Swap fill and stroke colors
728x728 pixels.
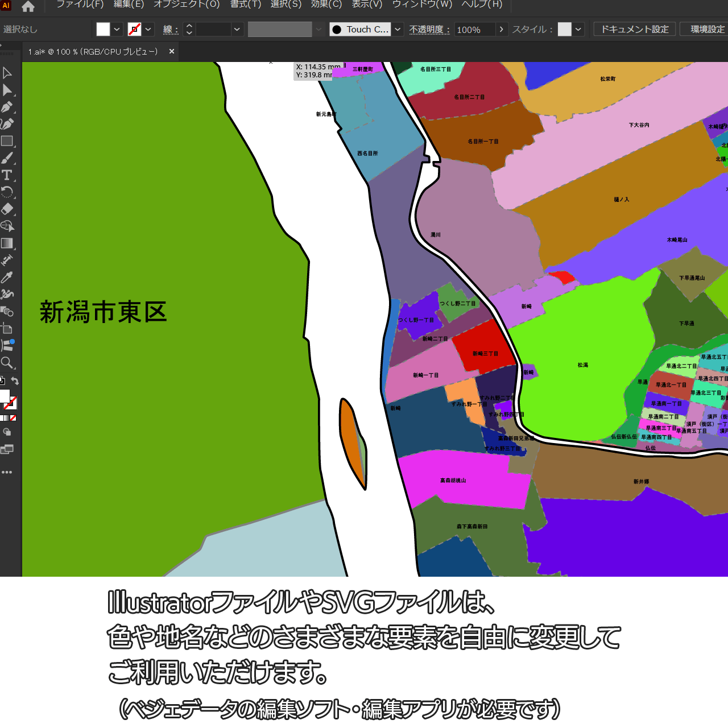(x=15, y=381)
